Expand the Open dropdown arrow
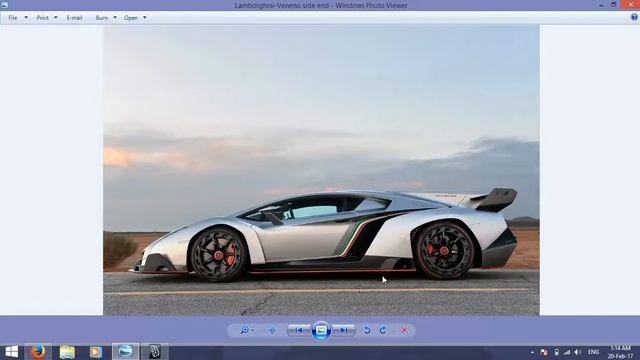 point(144,18)
